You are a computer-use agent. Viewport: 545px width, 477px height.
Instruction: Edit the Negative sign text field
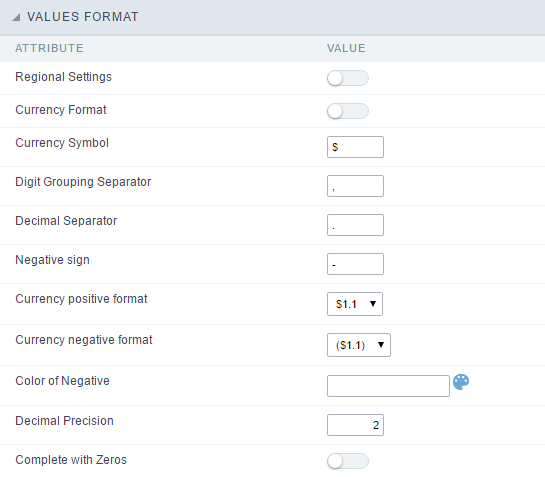coord(355,264)
